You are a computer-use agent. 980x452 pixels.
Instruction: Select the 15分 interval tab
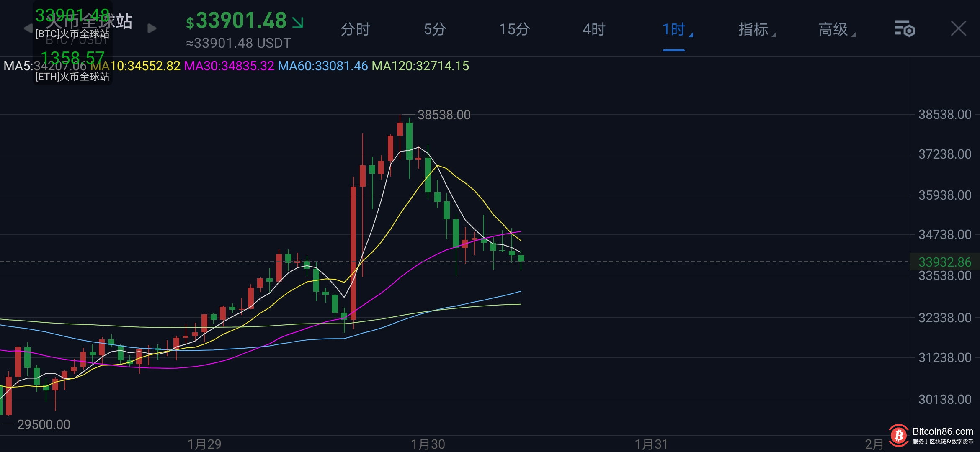514,29
